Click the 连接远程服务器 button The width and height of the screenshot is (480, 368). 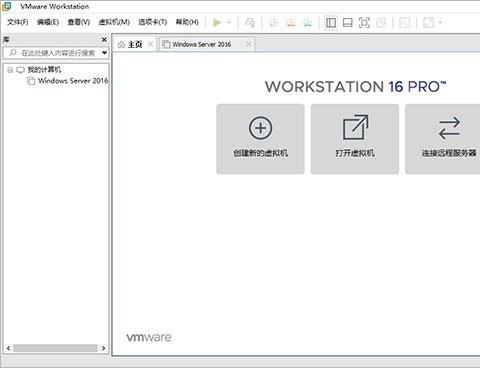pos(443,139)
